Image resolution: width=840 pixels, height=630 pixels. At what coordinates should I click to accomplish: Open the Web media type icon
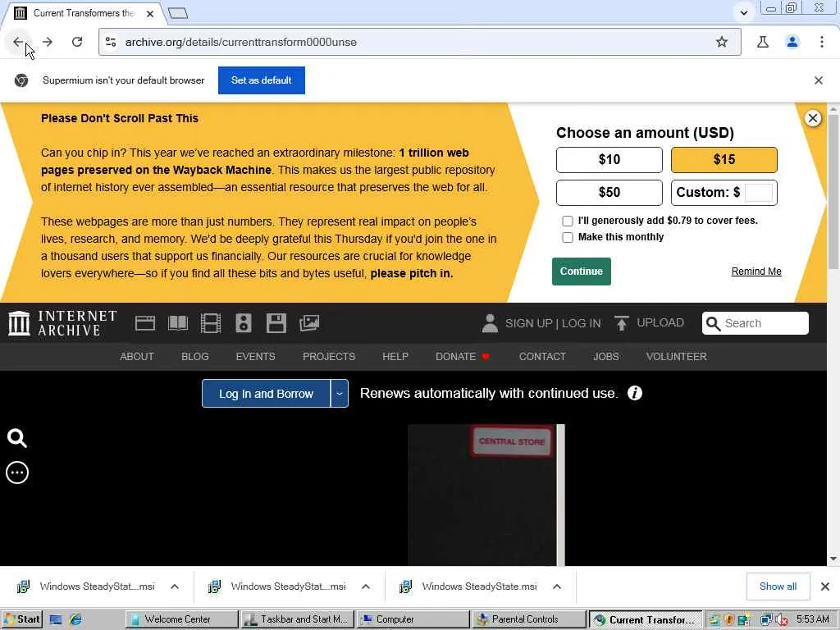coord(144,323)
